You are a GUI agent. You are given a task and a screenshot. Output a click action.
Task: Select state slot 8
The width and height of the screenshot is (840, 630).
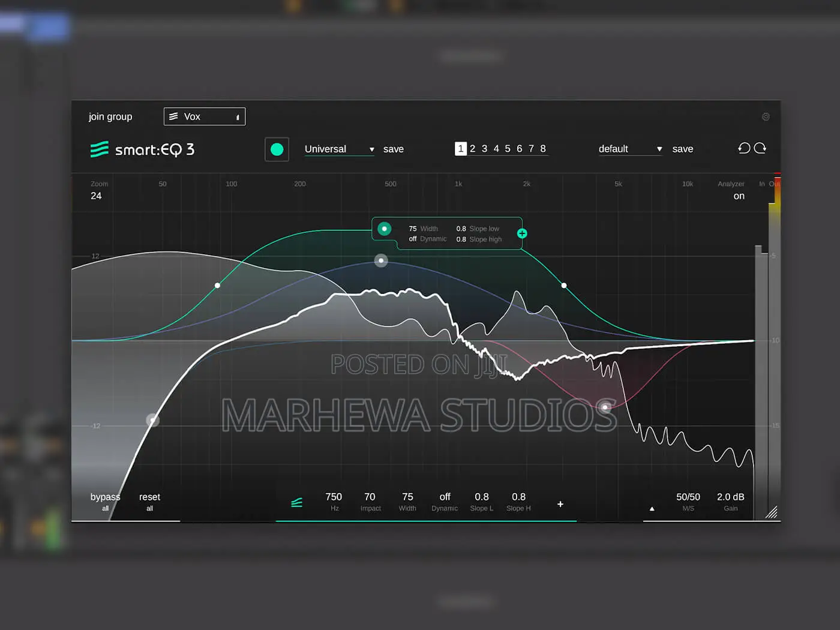pyautogui.click(x=543, y=148)
